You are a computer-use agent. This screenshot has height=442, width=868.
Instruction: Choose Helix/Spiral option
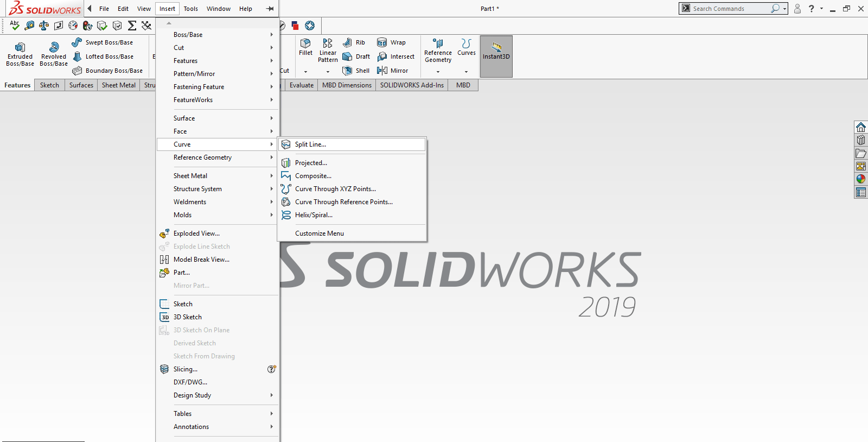(x=352, y=215)
